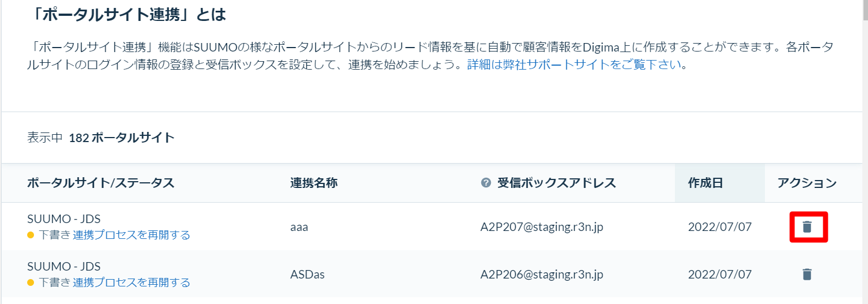Click yellow draft status dot in aaa row

tap(31, 235)
